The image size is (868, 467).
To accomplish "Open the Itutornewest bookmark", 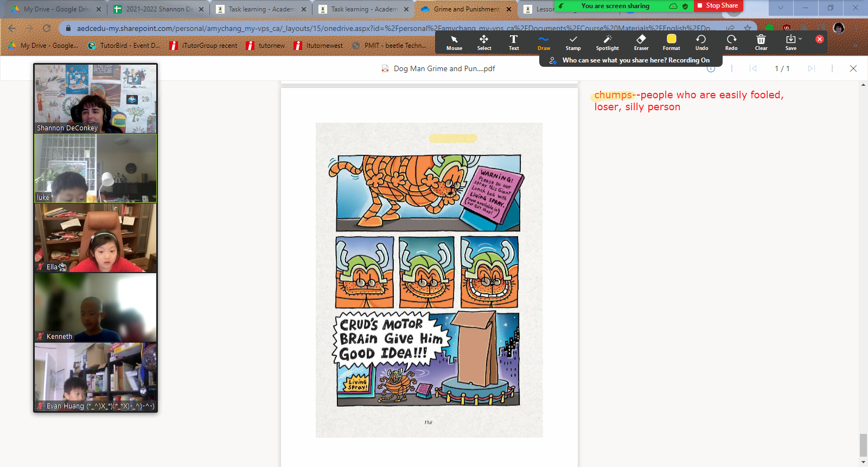I will click(x=318, y=46).
